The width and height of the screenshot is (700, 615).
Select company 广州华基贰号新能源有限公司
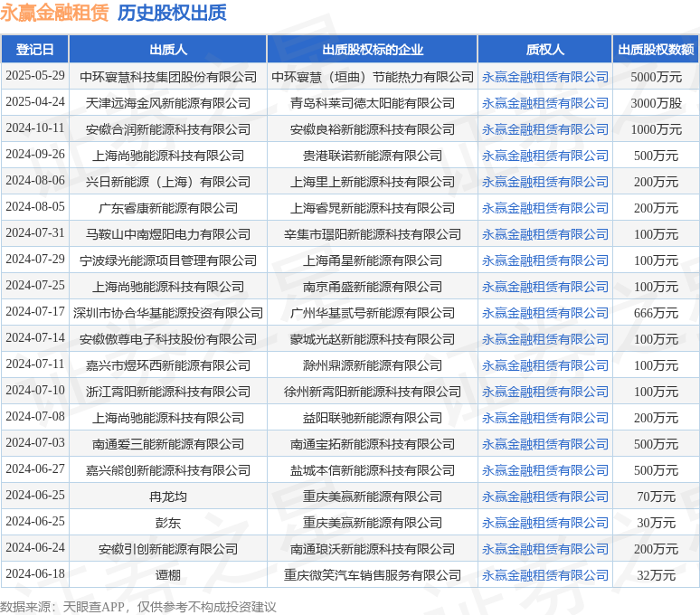click(x=373, y=313)
